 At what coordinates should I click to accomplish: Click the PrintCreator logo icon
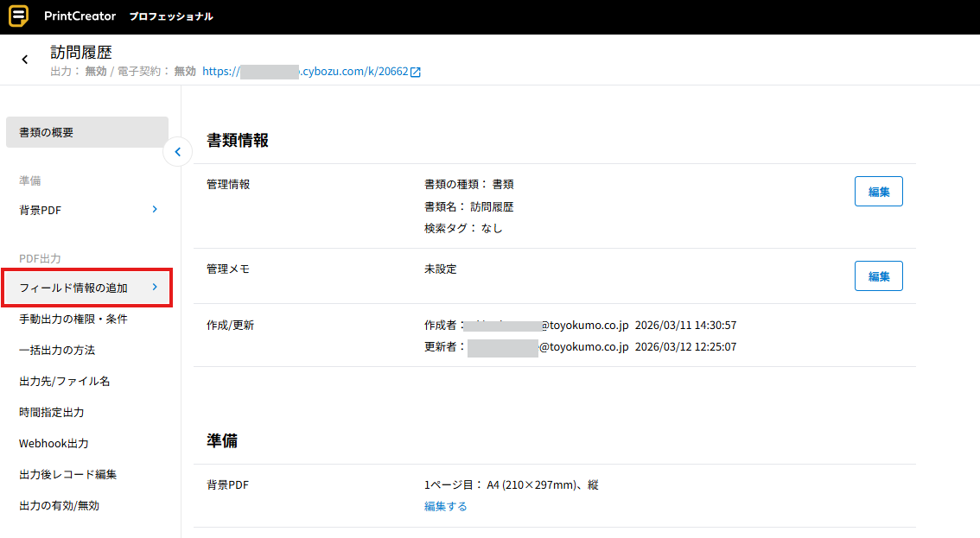[18, 16]
